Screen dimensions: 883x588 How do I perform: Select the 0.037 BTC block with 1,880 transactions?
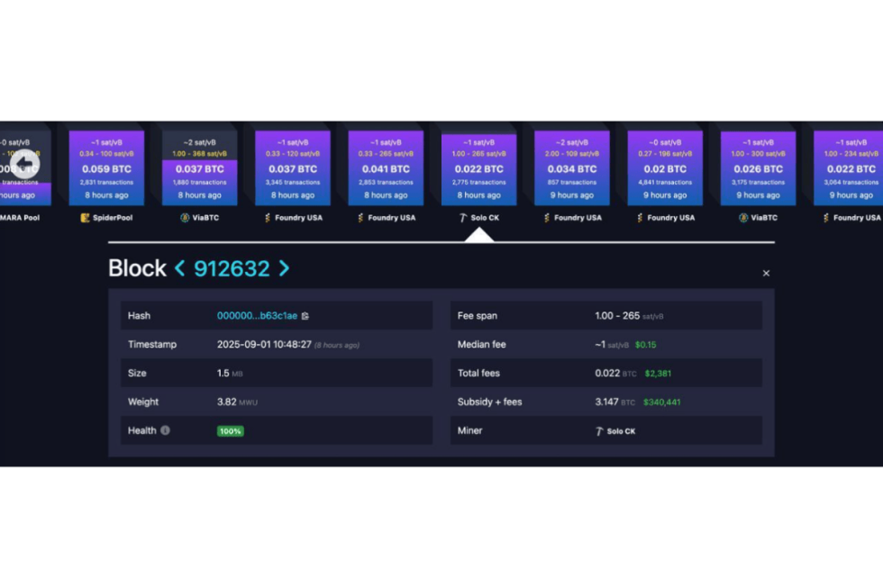click(x=199, y=168)
